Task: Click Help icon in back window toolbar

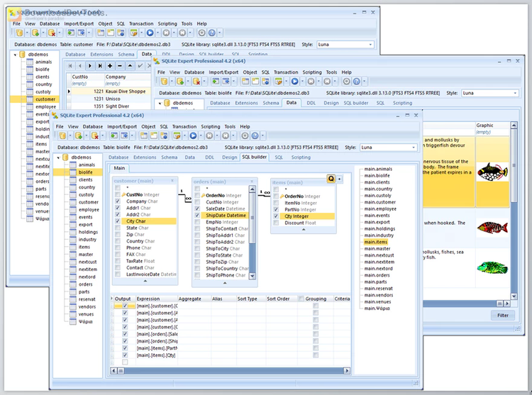Action: (x=211, y=33)
